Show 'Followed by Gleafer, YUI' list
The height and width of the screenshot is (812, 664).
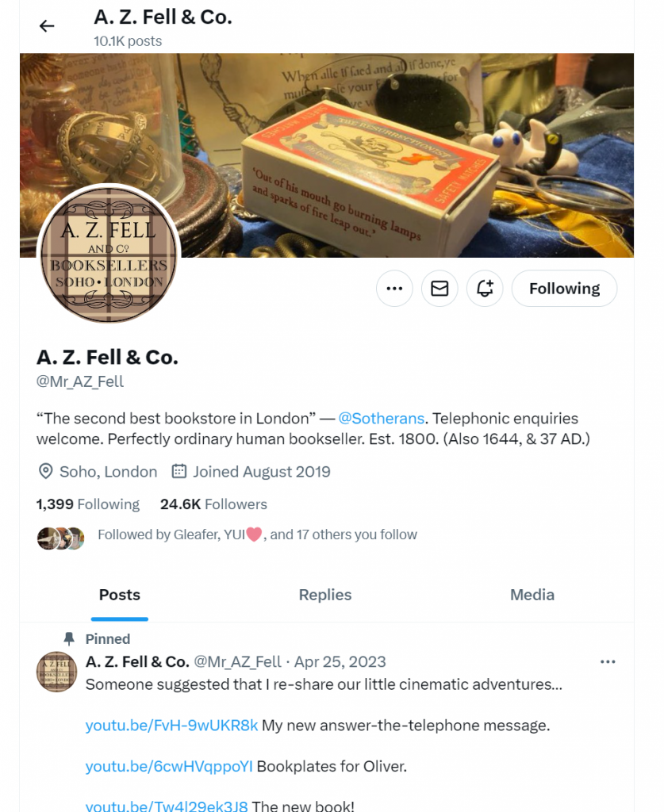pyautogui.click(x=257, y=534)
